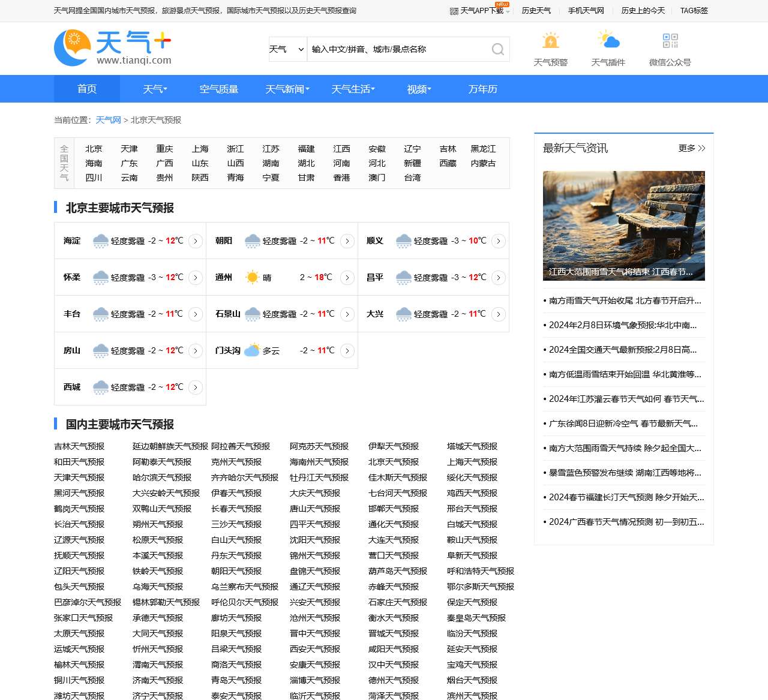This screenshot has height=700, width=768.
Task: Click the tianqi.com logo
Action: (x=112, y=48)
